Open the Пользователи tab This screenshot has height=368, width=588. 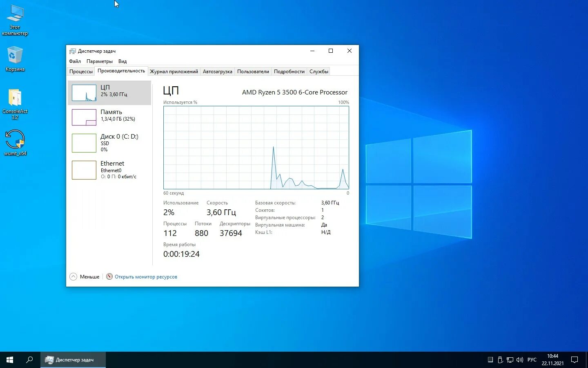pos(253,72)
